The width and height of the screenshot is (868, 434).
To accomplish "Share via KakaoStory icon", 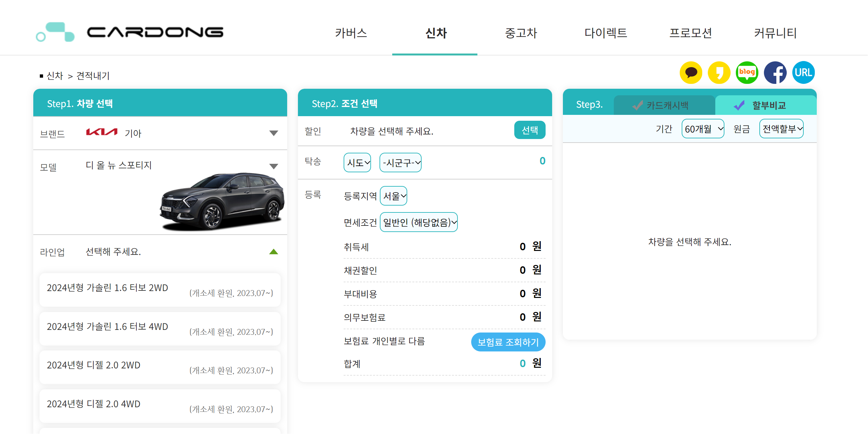I will [x=719, y=72].
